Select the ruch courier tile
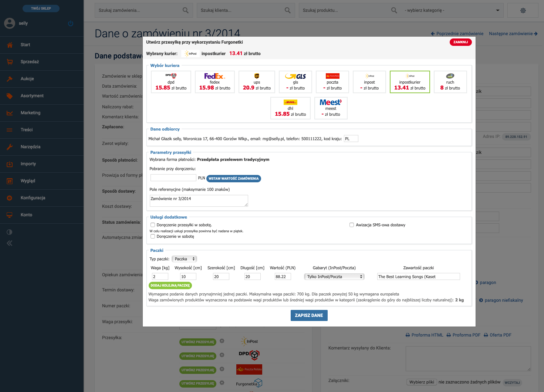Image resolution: width=544 pixels, height=392 pixels. coord(450,82)
